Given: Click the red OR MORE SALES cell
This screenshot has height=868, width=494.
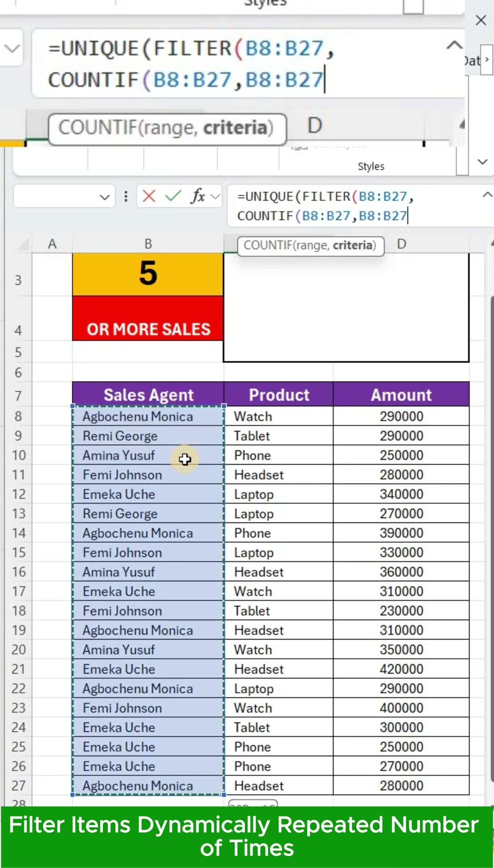Looking at the screenshot, I should click(x=148, y=318).
